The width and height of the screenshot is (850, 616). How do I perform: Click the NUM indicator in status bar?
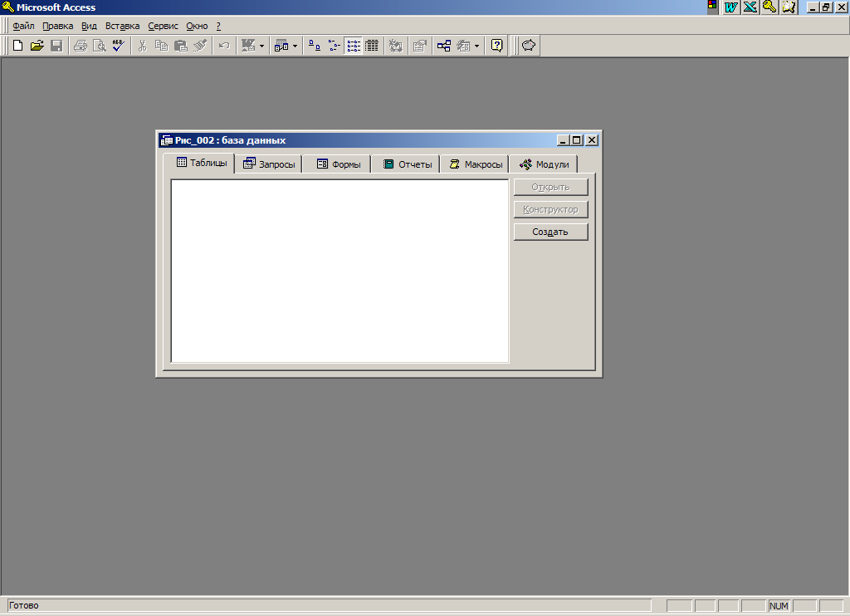click(779, 606)
